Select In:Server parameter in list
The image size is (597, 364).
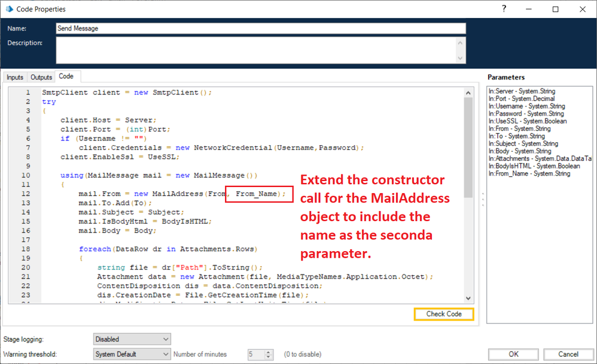point(522,91)
